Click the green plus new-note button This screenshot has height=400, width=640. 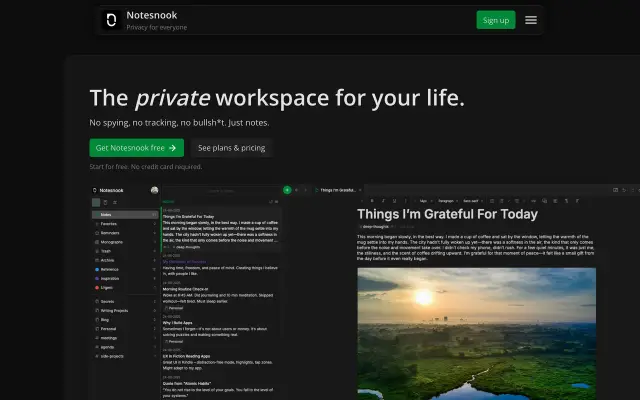pos(287,190)
